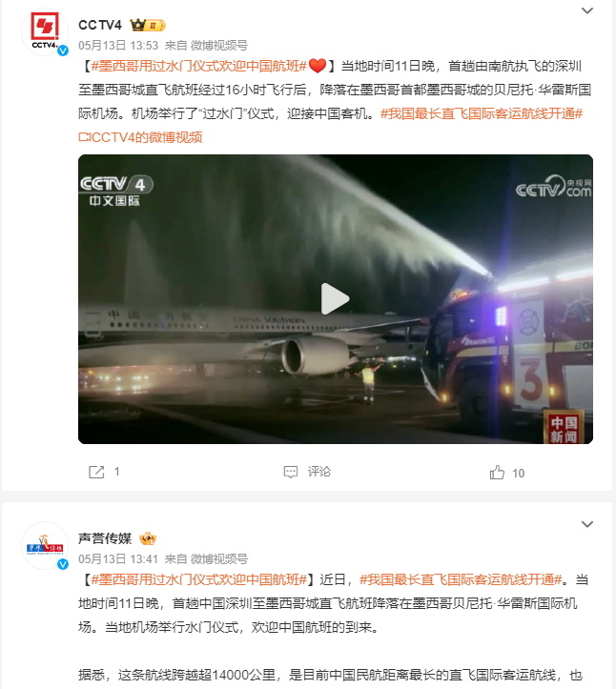Image resolution: width=616 pixels, height=689 pixels.
Task: Expand the options chevron on 声营传媒 post
Action: [x=587, y=524]
